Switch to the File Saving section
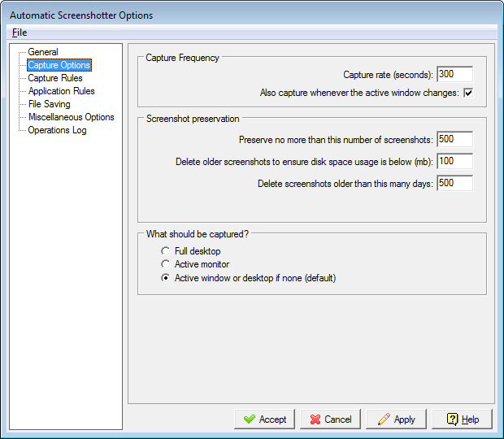 [x=49, y=104]
